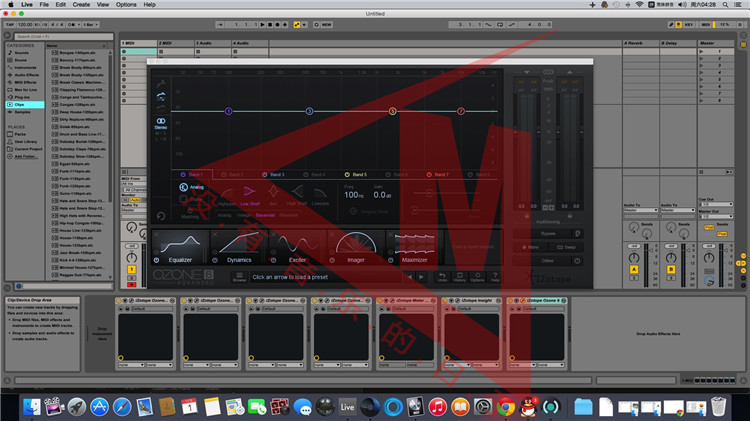Click the transport Stop button
The height and width of the screenshot is (421, 750).
270,24
